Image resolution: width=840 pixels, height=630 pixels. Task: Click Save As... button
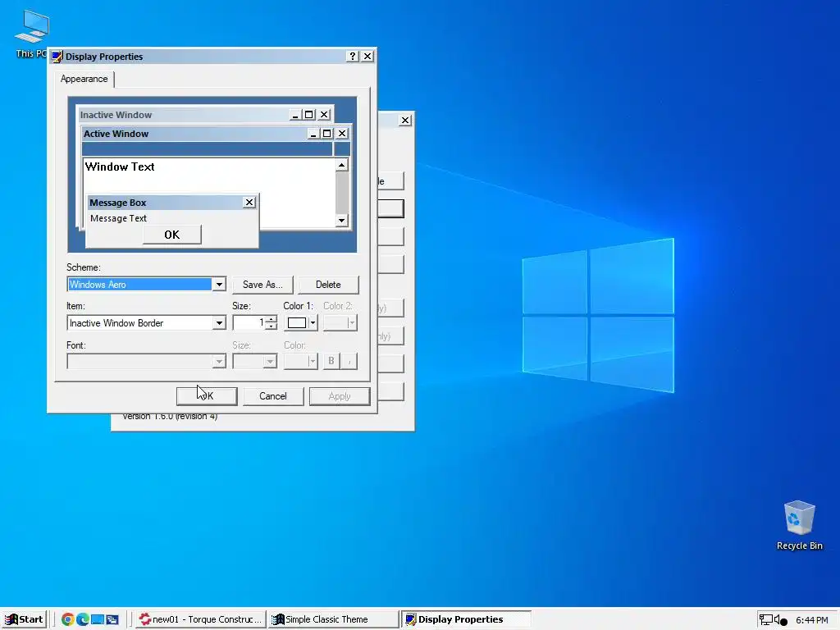pyautogui.click(x=262, y=285)
